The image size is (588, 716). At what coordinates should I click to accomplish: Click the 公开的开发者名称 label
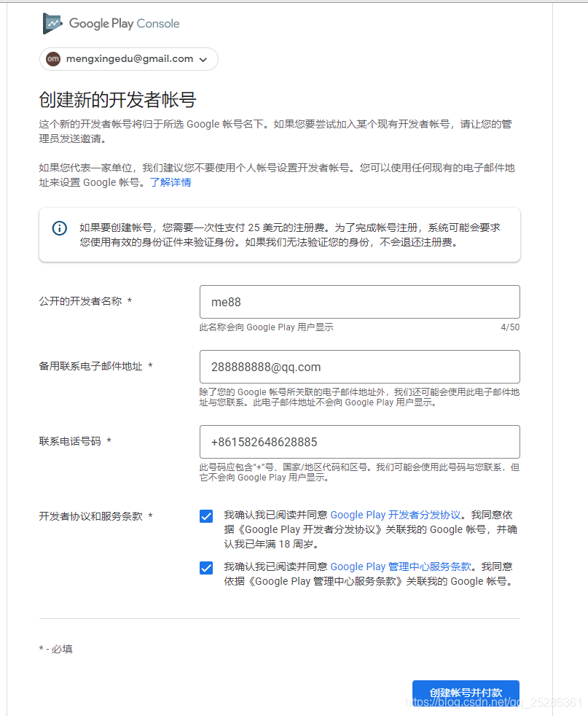pos(80,301)
